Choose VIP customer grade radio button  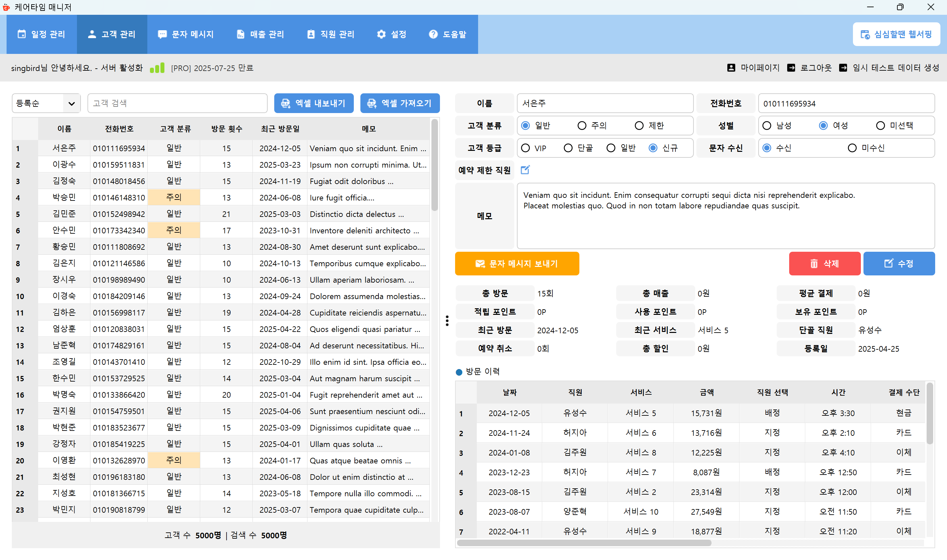tap(525, 148)
